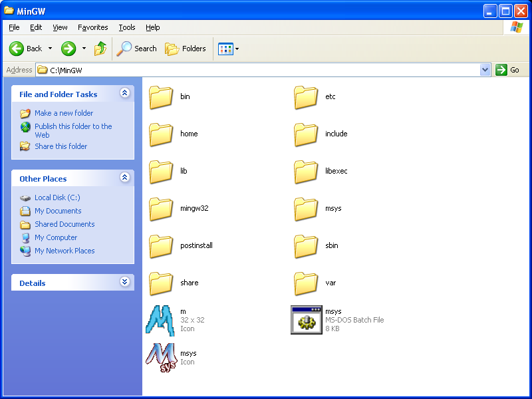Click the 'postinstall' folder name text
This screenshot has width=532, height=399.
[196, 245]
